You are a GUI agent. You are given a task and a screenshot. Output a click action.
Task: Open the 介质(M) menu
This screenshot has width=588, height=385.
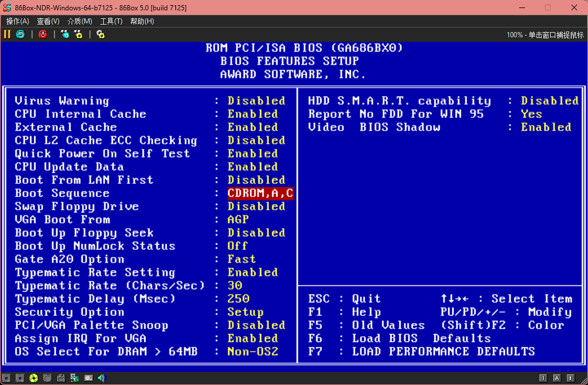[80, 21]
